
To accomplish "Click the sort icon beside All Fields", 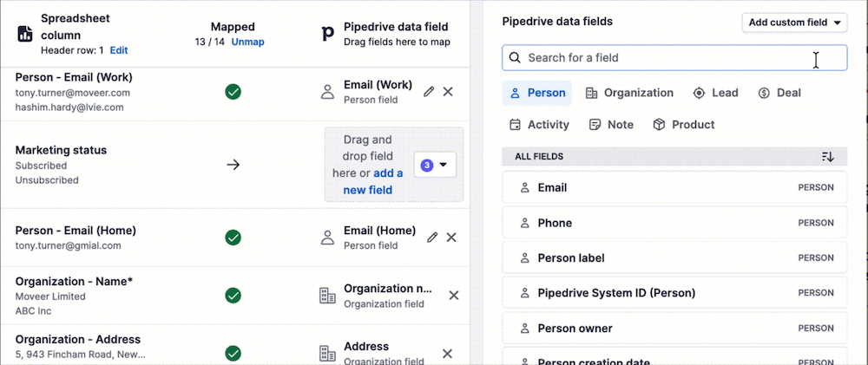I will pyautogui.click(x=827, y=157).
